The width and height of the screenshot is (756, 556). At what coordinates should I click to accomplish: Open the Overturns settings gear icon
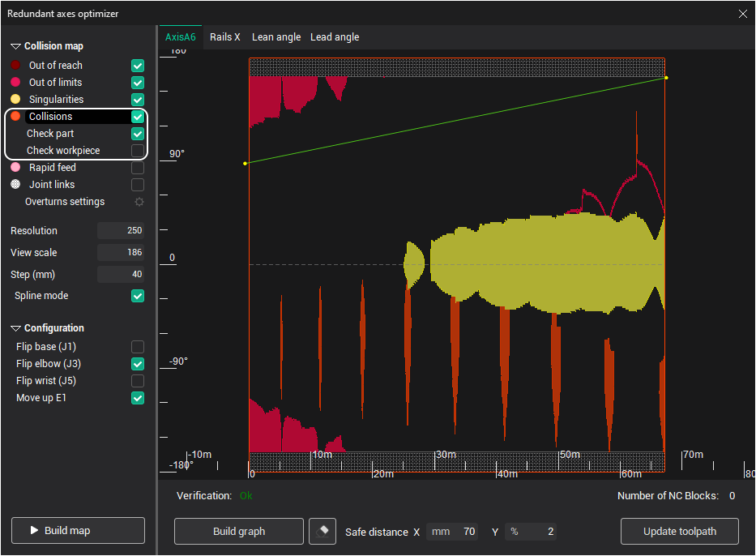[x=139, y=202]
